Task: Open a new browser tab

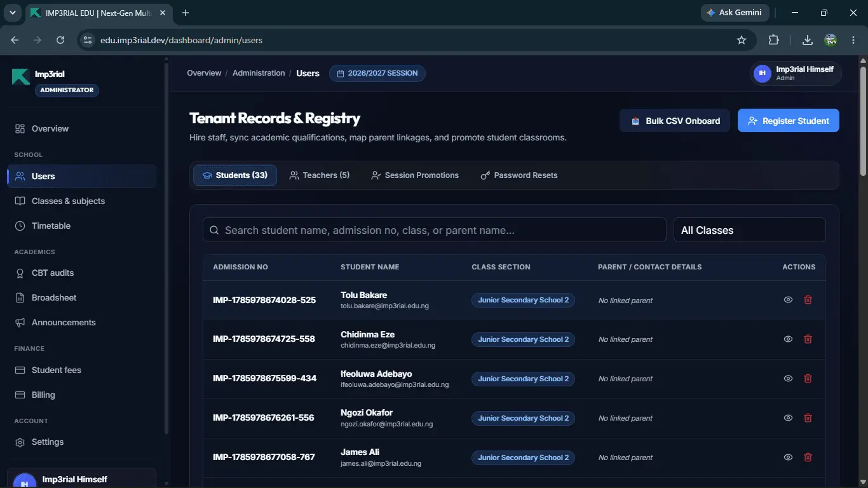Action: (186, 13)
